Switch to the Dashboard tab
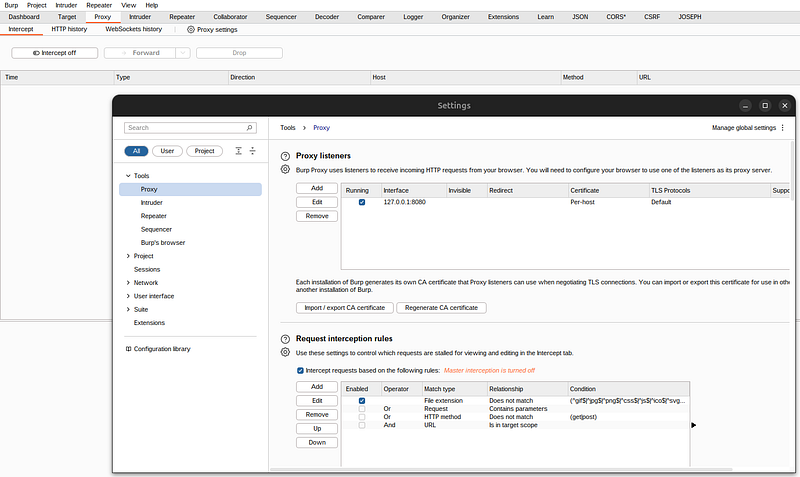Image resolution: width=800 pixels, height=477 pixels. tap(24, 17)
